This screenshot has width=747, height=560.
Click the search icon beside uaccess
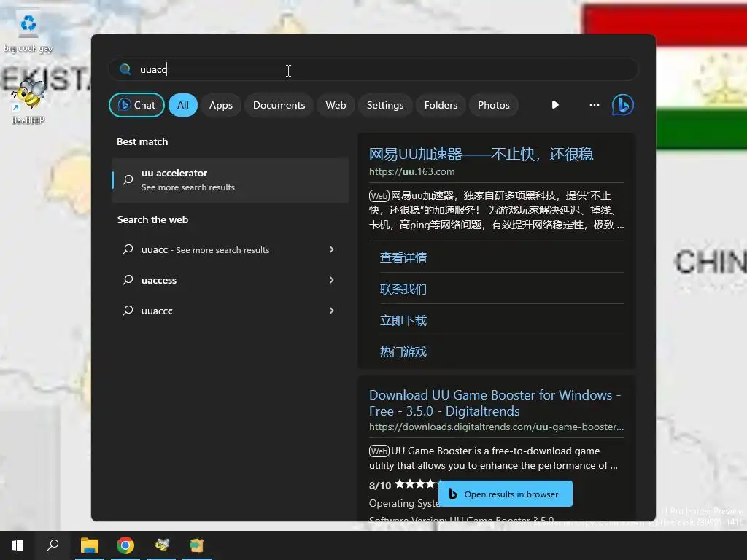128,280
